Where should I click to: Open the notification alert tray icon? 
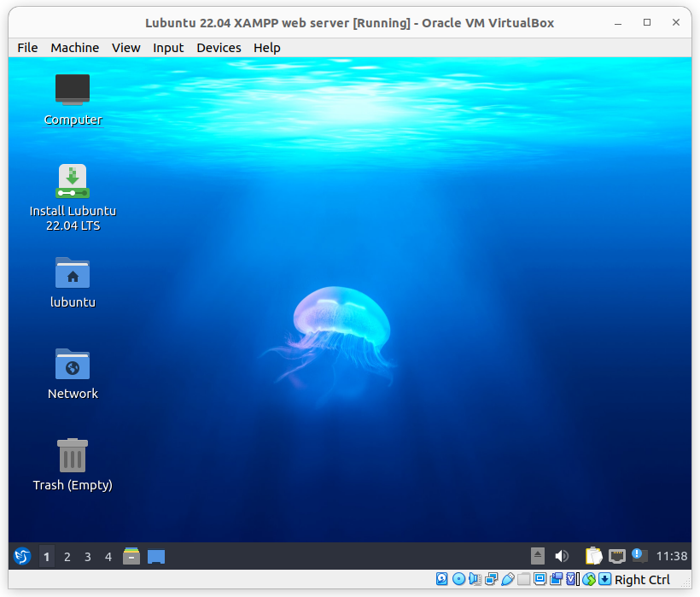(639, 556)
